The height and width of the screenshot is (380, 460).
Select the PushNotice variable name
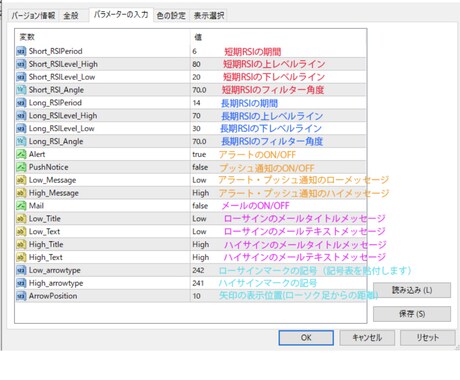click(49, 167)
